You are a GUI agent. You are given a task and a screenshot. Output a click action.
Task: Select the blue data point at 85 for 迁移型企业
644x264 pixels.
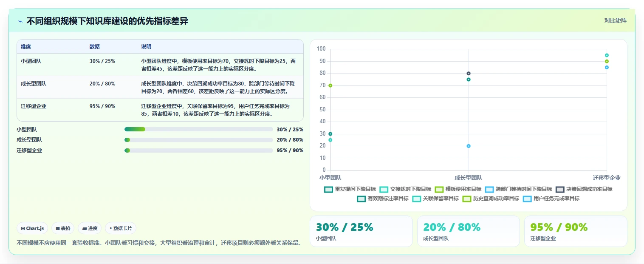point(607,67)
